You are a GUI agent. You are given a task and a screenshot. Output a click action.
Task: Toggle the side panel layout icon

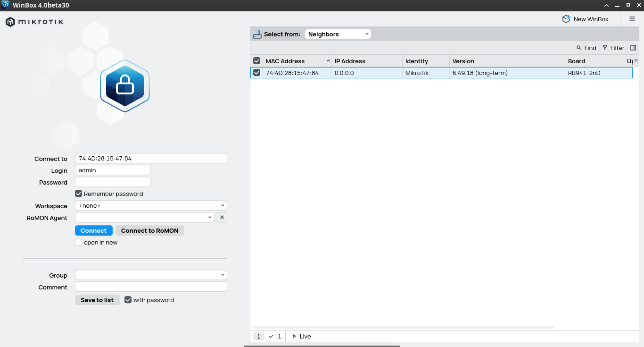(x=633, y=48)
